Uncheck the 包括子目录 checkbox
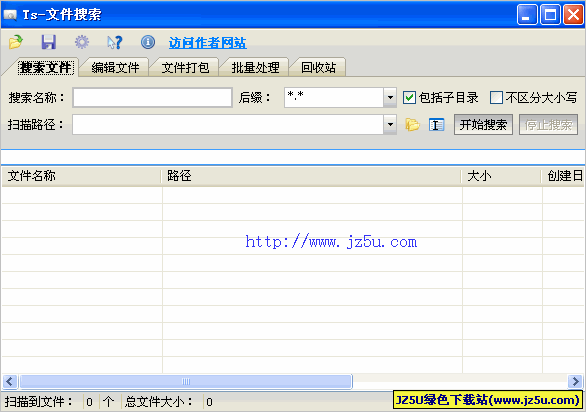The height and width of the screenshot is (412, 586). pos(409,98)
